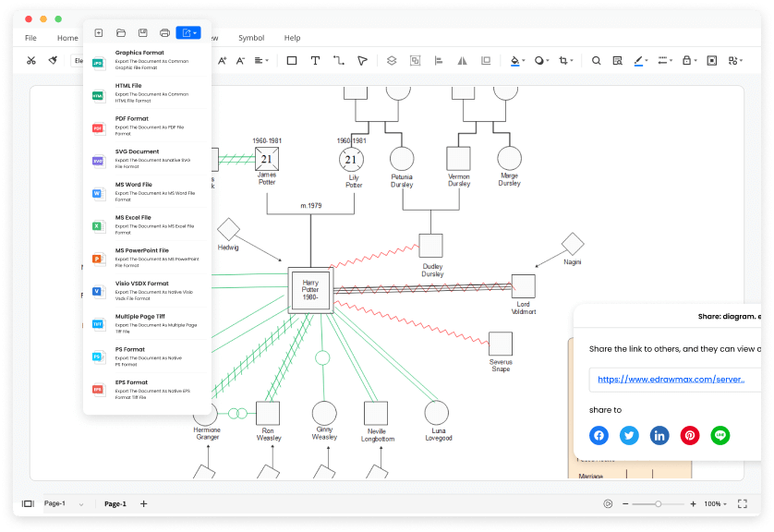Select the Connector tool
Image resolution: width=774 pixels, height=532 pixels.
coord(339,61)
